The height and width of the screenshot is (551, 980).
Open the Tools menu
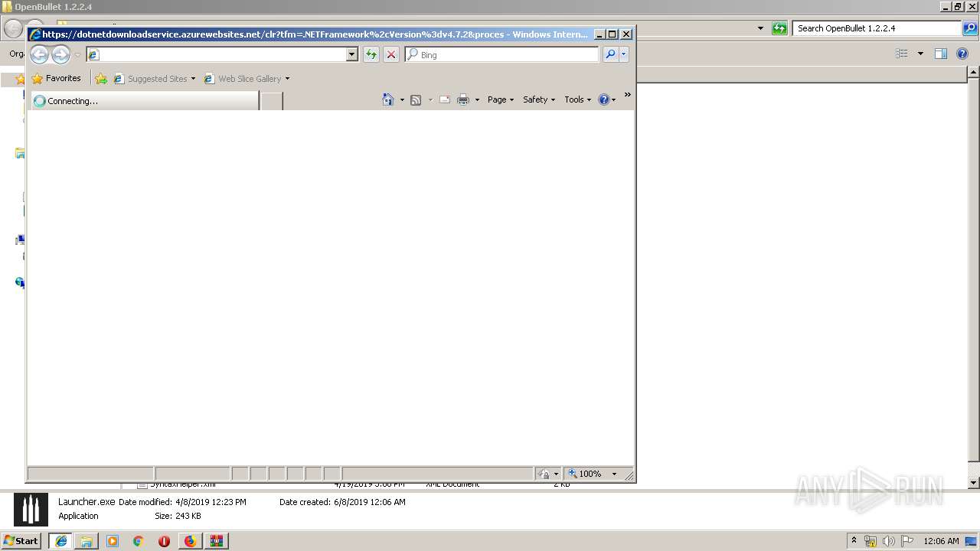coord(578,99)
